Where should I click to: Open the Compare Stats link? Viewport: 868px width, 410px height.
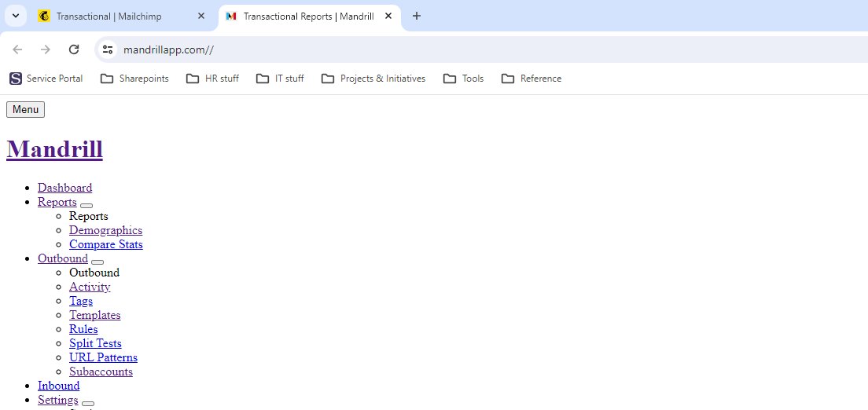tap(105, 244)
